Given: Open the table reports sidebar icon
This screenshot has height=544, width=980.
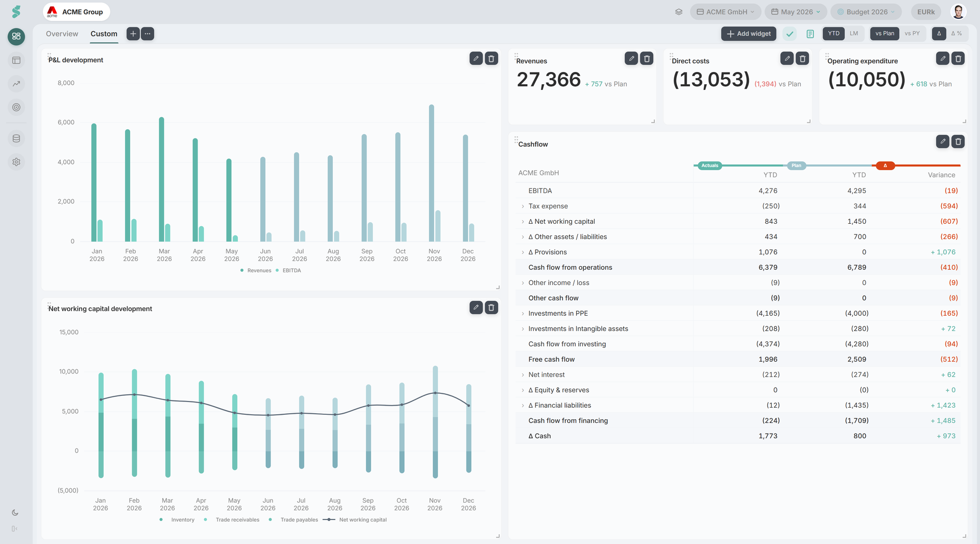Looking at the screenshot, I should click(16, 60).
